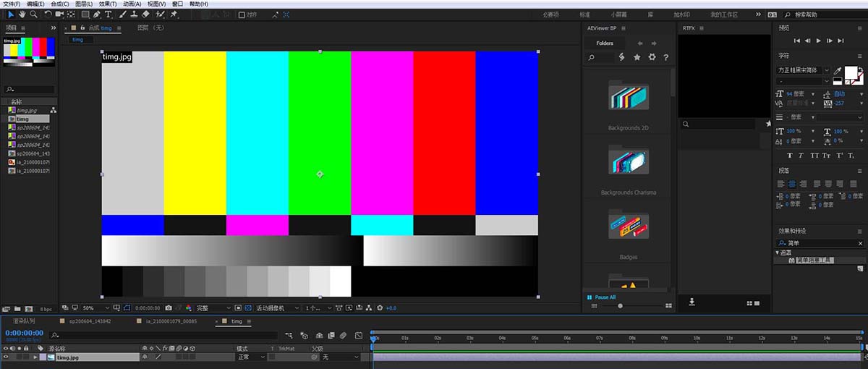Click the snapshot camera icon below the viewer
Image resolution: width=868 pixels, height=369 pixels.
point(168,308)
